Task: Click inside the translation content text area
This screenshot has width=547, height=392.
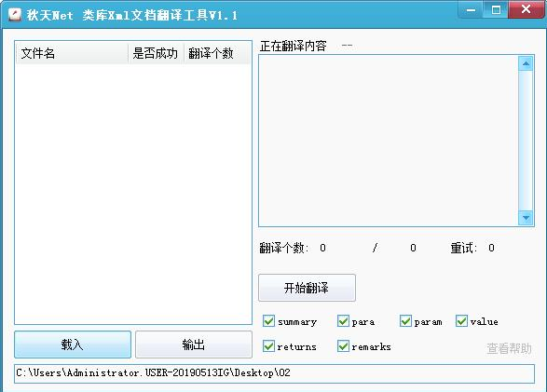Action: 389,141
